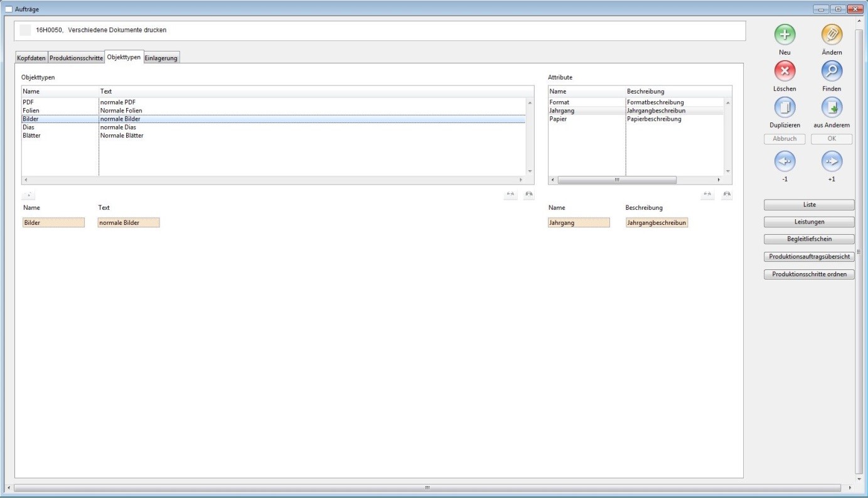Click the Liste button

[809, 205]
